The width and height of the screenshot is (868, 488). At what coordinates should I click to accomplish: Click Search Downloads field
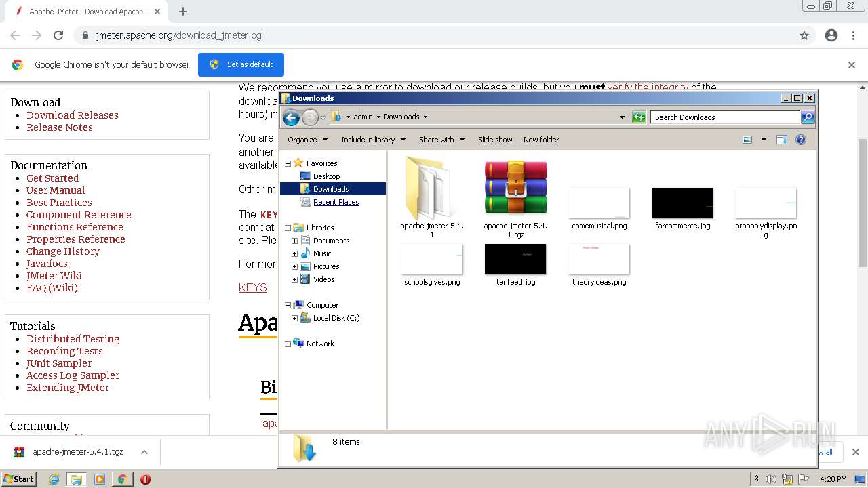coord(724,117)
